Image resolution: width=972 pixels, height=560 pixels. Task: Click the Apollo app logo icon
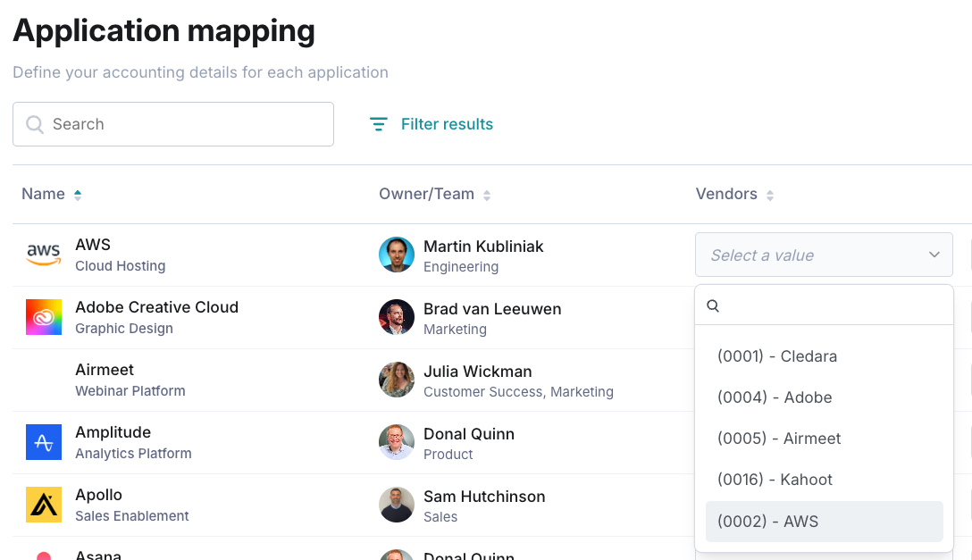(x=44, y=505)
